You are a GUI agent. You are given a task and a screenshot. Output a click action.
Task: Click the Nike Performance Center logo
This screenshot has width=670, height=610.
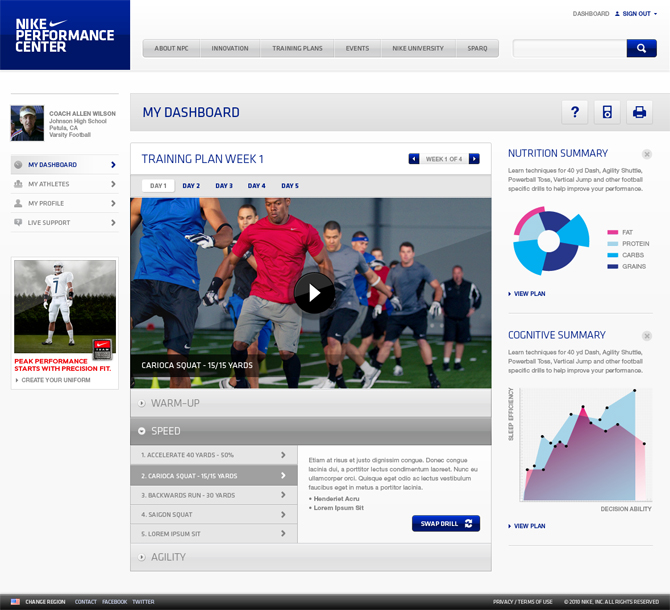(x=65, y=35)
